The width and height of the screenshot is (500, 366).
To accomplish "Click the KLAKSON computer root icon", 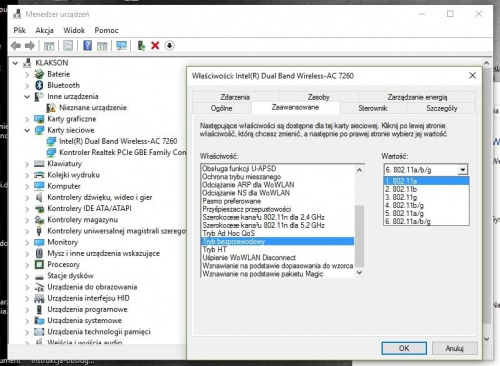I will (27, 63).
